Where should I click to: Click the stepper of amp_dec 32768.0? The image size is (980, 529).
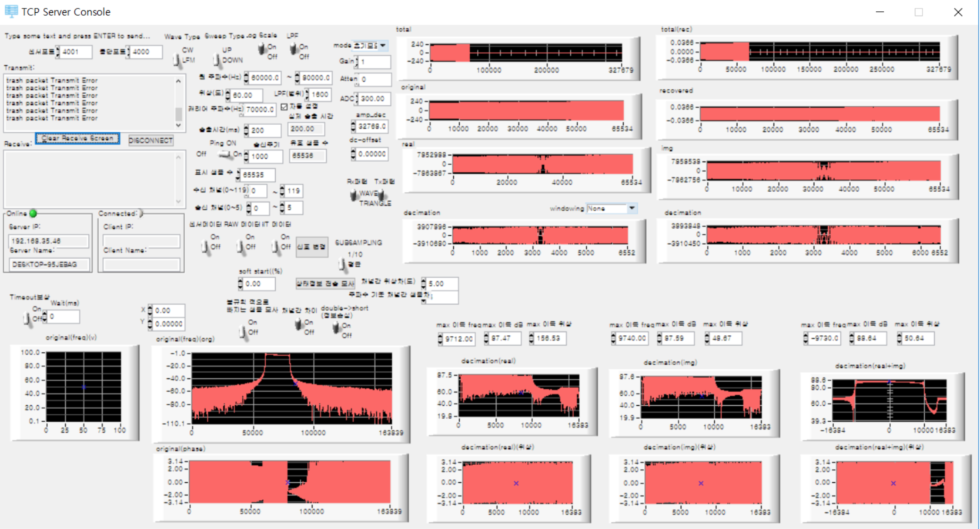click(x=353, y=126)
